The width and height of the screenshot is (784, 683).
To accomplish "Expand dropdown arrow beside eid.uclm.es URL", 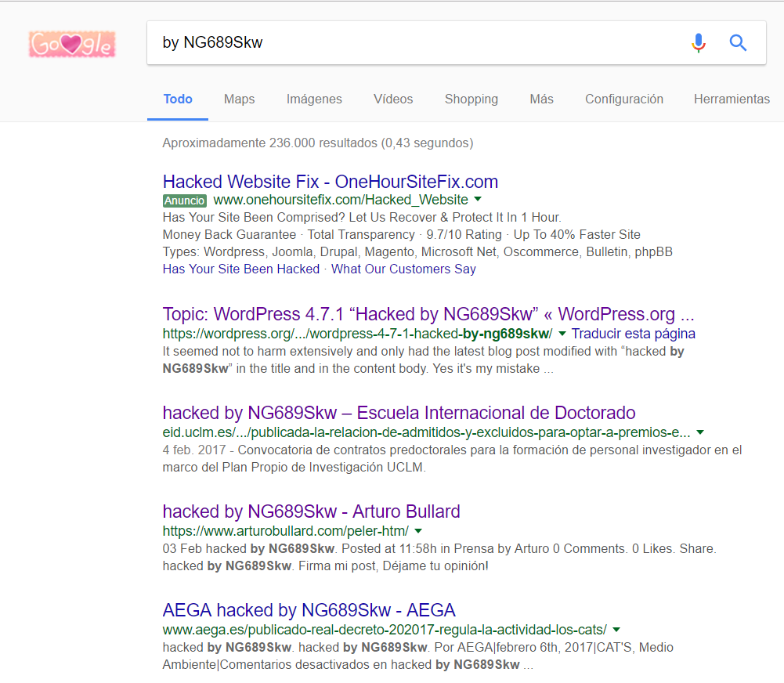I will 700,432.
